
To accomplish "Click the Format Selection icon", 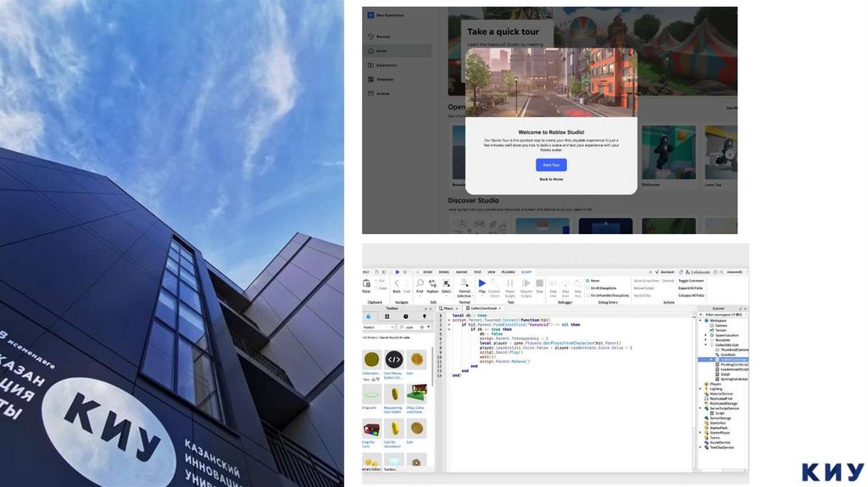I will (465, 283).
